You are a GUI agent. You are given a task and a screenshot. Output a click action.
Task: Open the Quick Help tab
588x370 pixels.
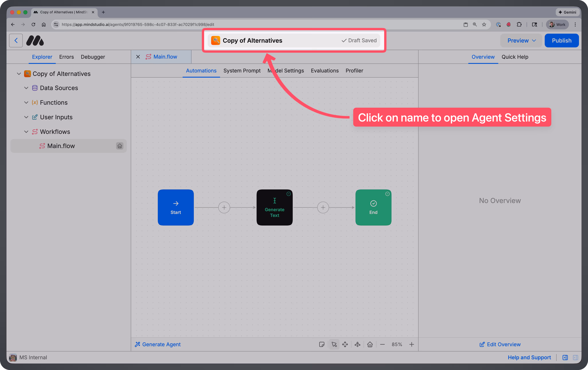[515, 57]
